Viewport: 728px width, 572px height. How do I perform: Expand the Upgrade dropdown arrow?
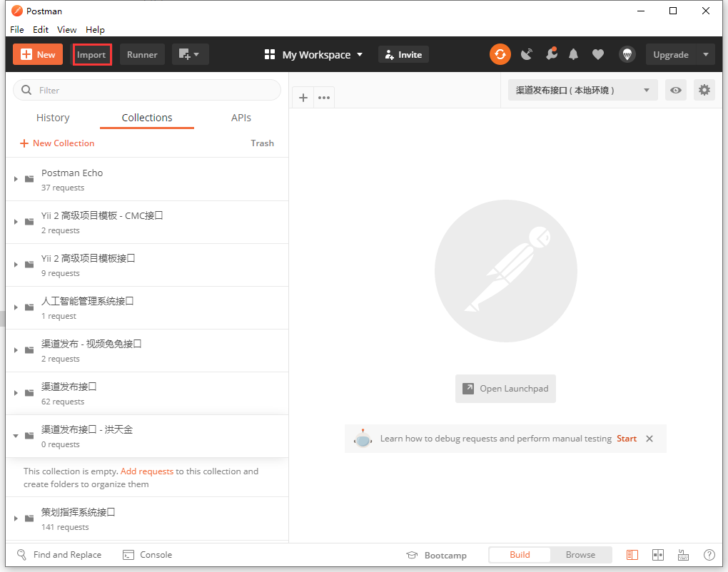[x=706, y=55]
